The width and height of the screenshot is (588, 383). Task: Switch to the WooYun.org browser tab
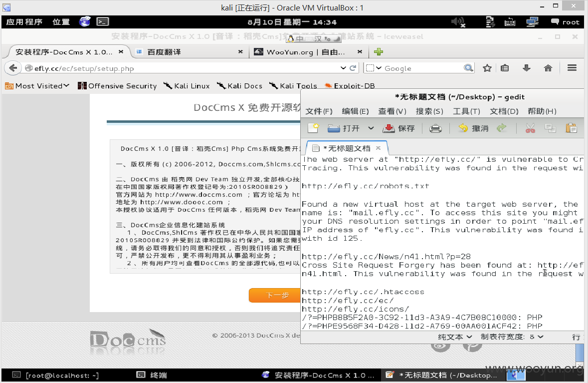[x=306, y=52]
